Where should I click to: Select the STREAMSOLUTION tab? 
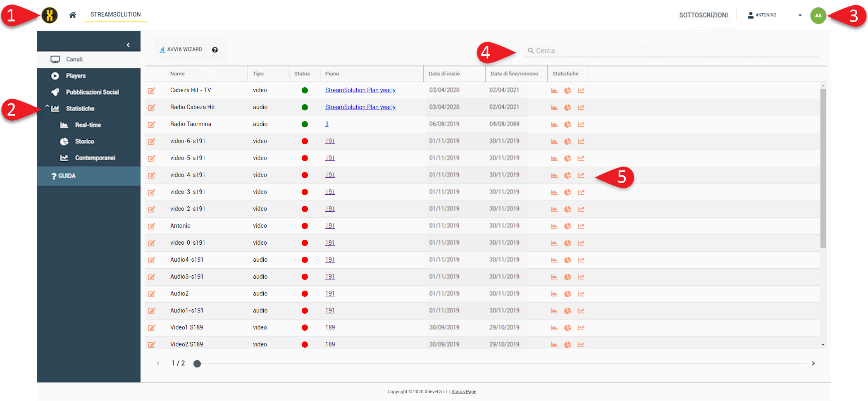tap(116, 14)
